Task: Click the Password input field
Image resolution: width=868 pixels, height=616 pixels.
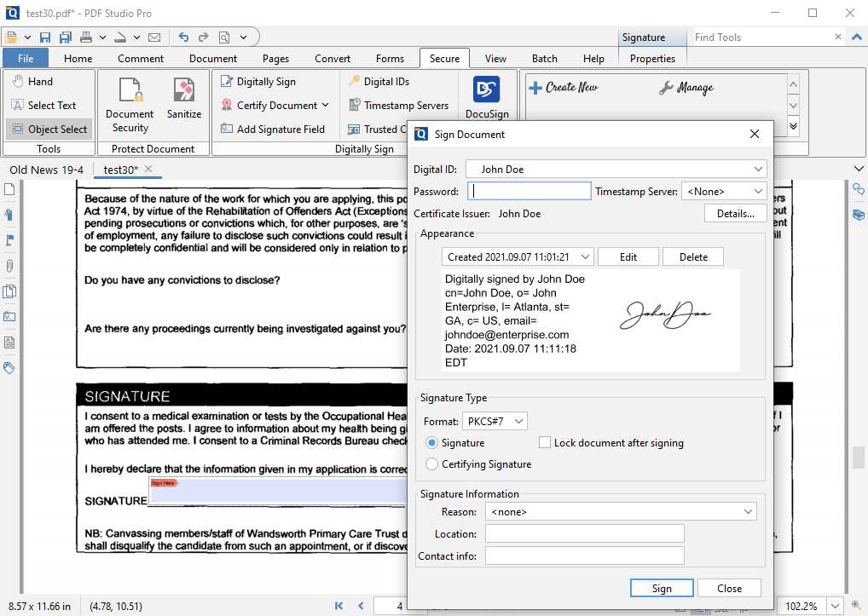Action: click(x=529, y=191)
